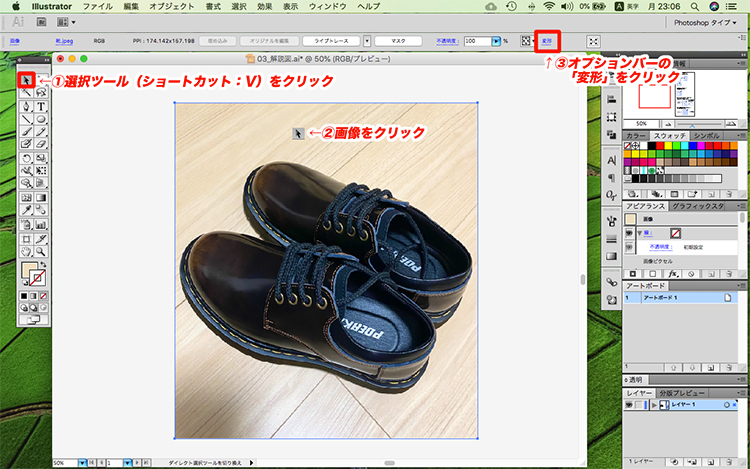Open the ライブトレース options dropdown arrow

pos(367,42)
